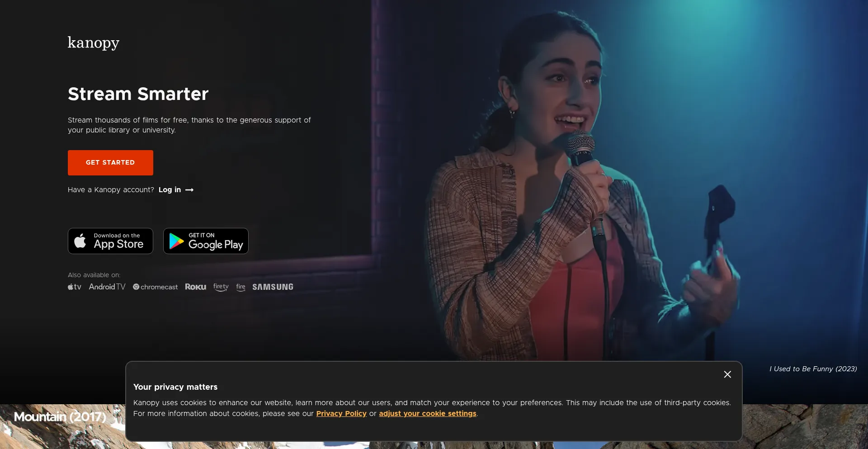Click the Kanopy logo
The image size is (868, 449).
[93, 43]
